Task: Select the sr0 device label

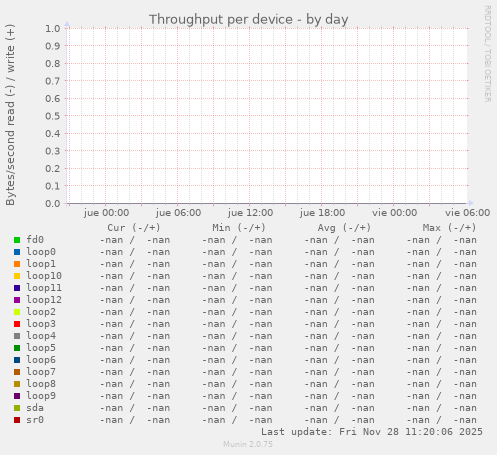Action: pos(35,420)
